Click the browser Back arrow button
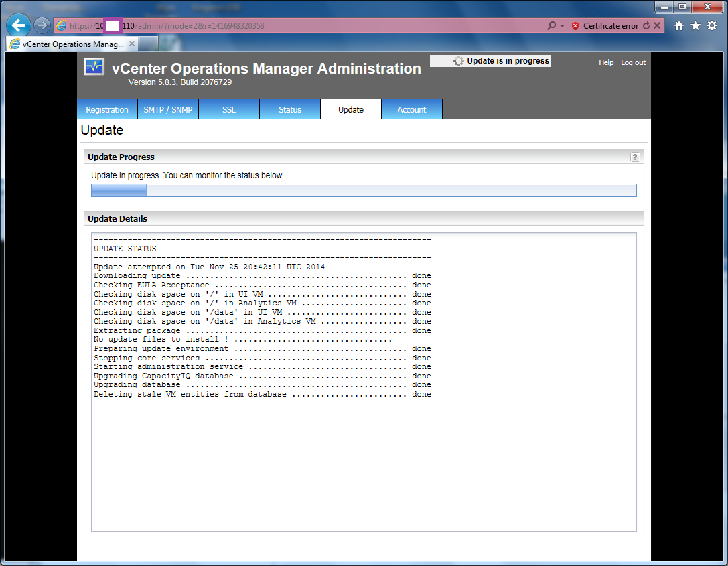The image size is (728, 566). (19, 25)
